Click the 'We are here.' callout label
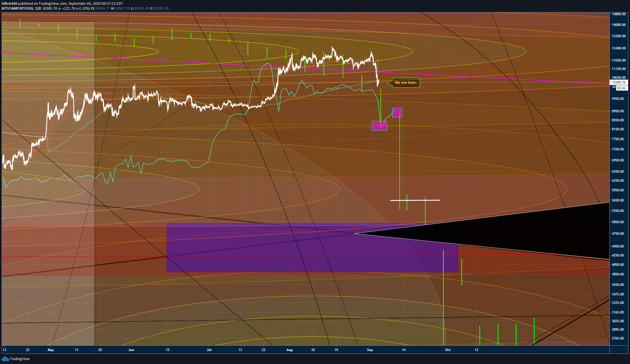 (x=406, y=83)
